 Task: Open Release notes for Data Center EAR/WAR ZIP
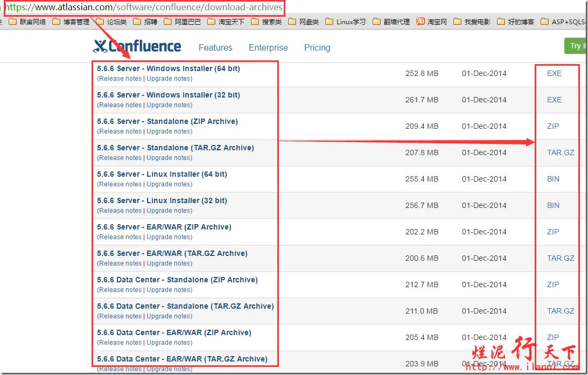tap(120, 342)
